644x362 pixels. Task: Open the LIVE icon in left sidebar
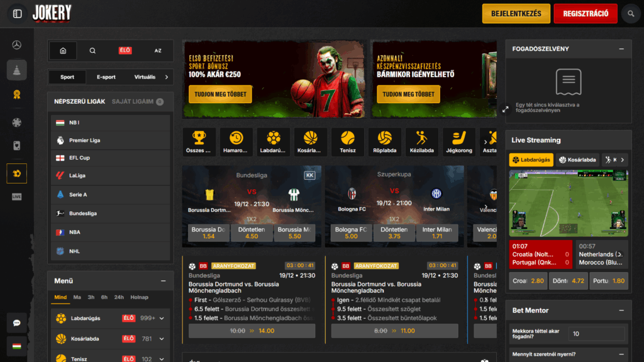pyautogui.click(x=16, y=197)
